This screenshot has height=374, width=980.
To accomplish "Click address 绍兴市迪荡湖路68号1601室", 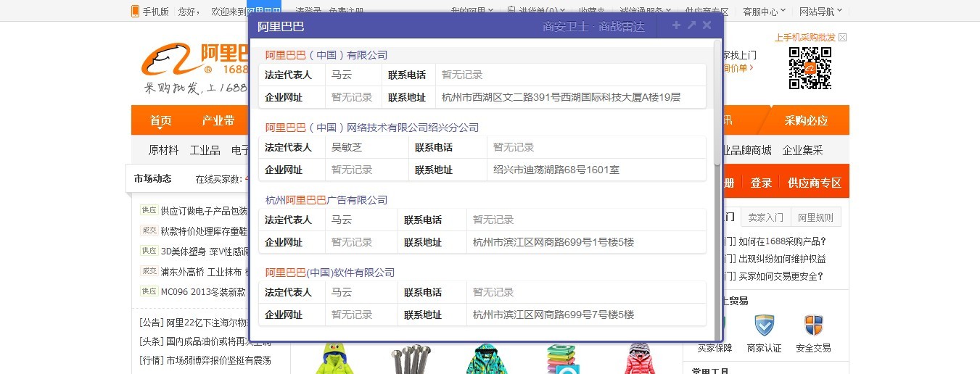I will (x=556, y=170).
